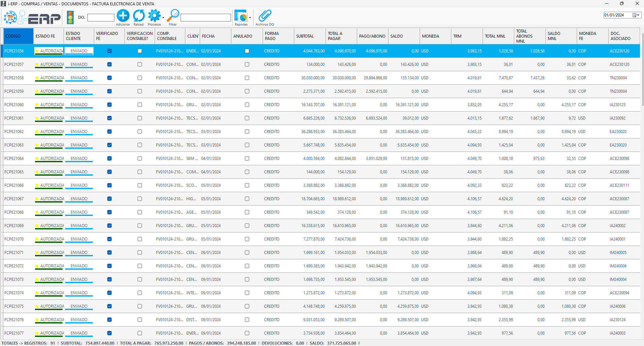Focus the DO. input field
644x346 pixels.
tap(101, 17)
